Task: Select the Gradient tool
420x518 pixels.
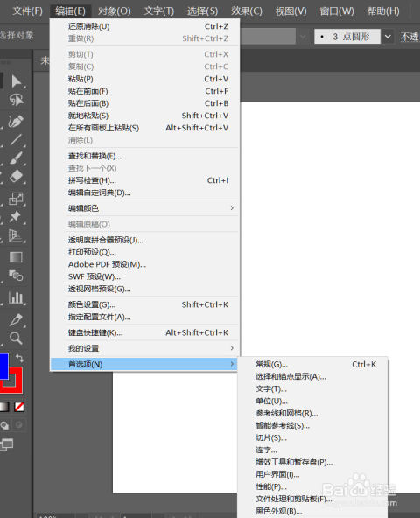Action: pyautogui.click(x=16, y=257)
